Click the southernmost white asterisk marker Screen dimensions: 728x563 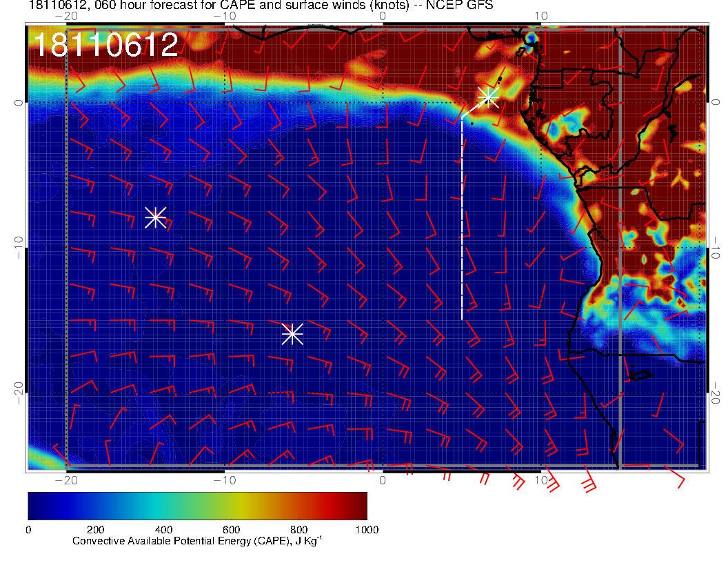click(292, 333)
